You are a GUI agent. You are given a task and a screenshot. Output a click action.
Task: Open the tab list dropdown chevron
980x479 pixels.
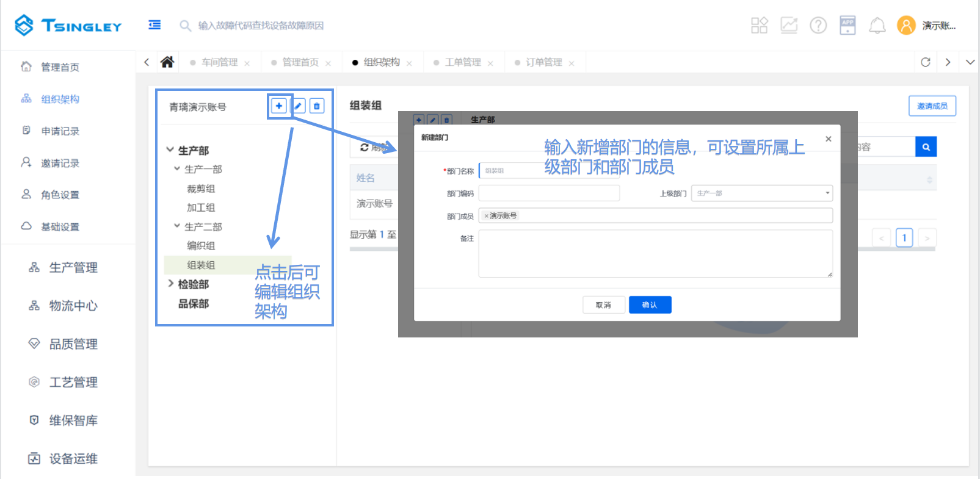(x=970, y=62)
